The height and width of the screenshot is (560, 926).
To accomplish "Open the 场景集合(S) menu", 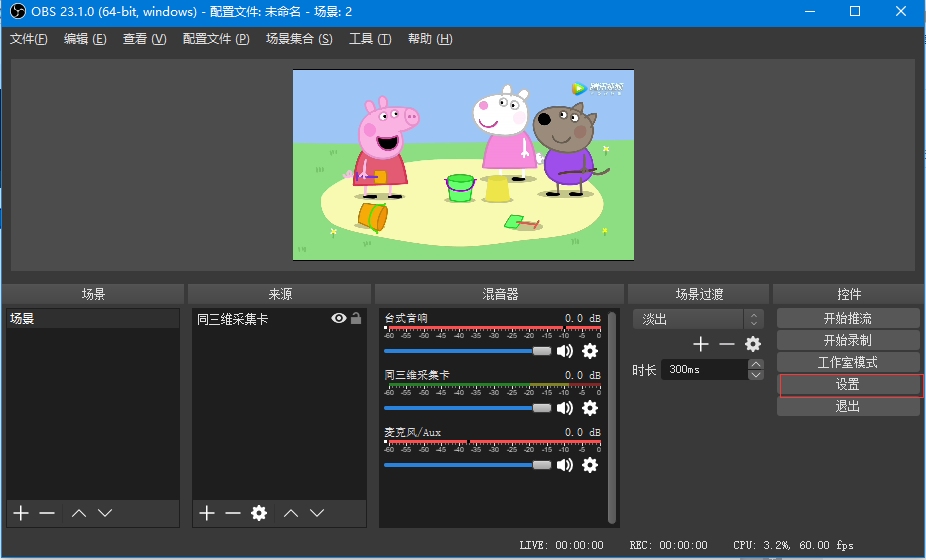I will [x=299, y=39].
